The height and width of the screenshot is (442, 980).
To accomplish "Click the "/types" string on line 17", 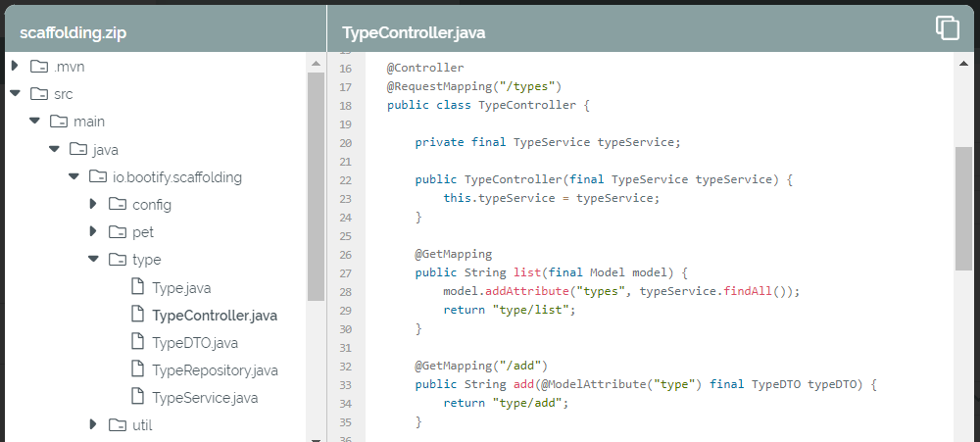I will 527,86.
